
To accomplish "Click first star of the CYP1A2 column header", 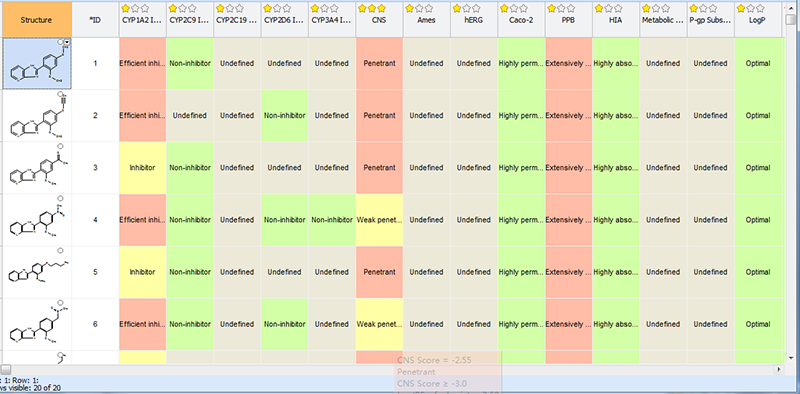I will (x=126, y=8).
